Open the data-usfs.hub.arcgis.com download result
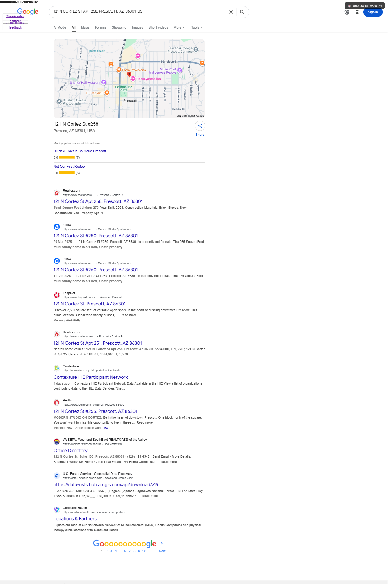 pos(107,485)
